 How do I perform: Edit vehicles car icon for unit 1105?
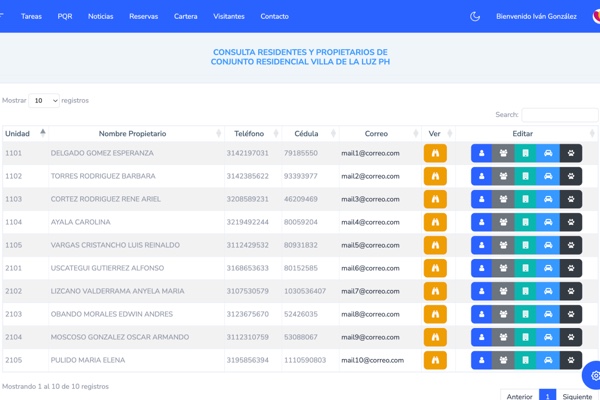coord(548,245)
